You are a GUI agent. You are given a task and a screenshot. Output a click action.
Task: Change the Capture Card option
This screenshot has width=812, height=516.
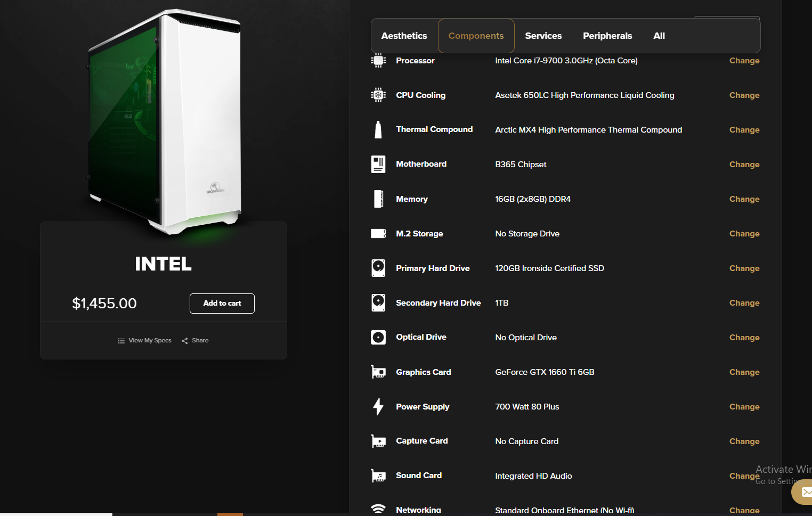[x=744, y=441]
